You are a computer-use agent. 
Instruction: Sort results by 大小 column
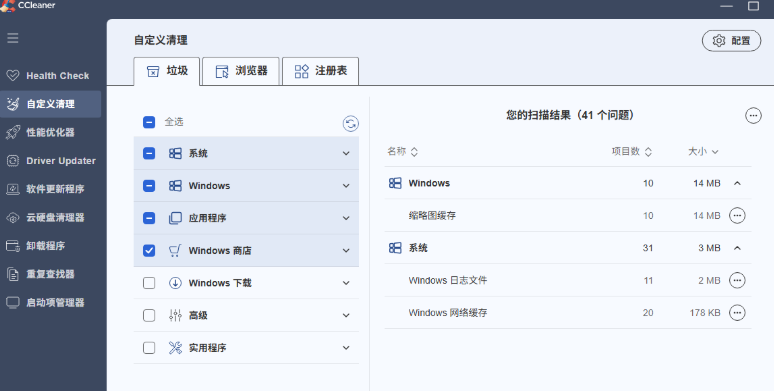[703, 152]
